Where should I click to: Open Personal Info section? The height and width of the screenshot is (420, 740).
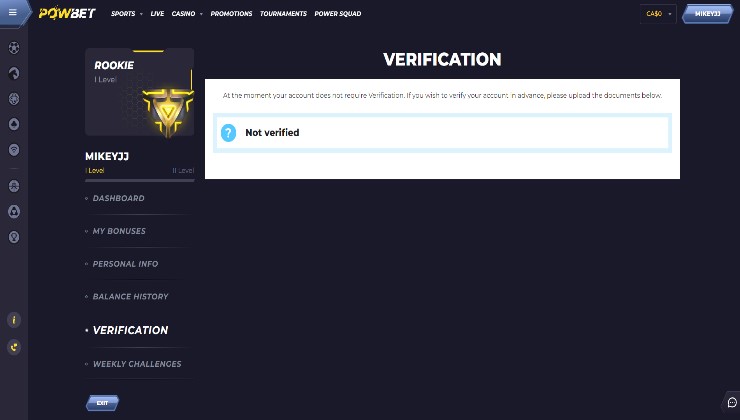[125, 264]
